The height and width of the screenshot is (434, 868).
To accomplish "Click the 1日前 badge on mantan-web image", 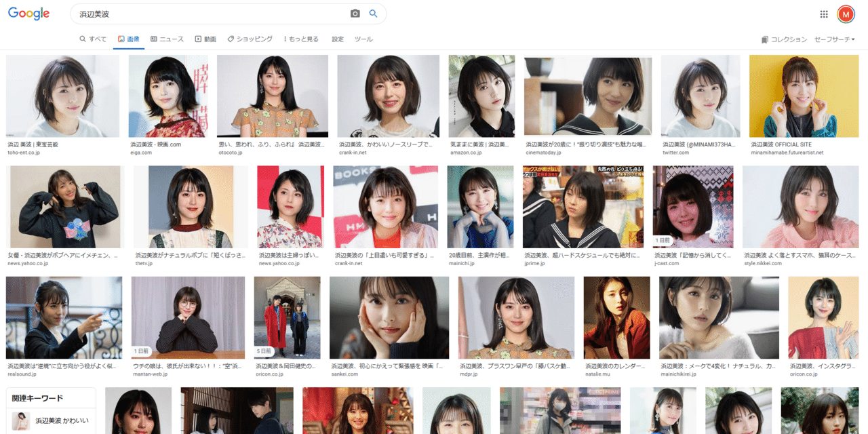I will coord(141,352).
